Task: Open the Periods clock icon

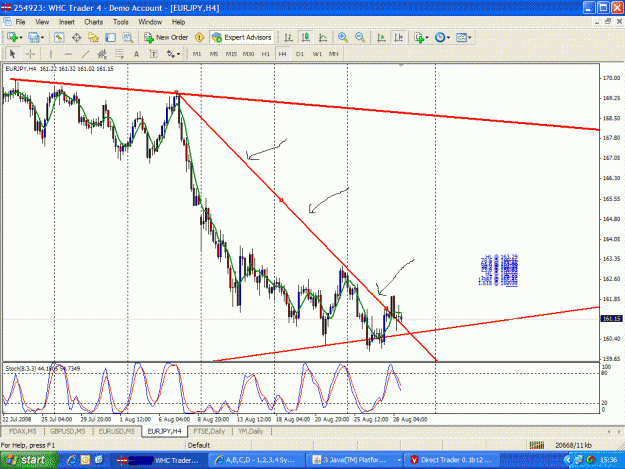Action: point(440,37)
